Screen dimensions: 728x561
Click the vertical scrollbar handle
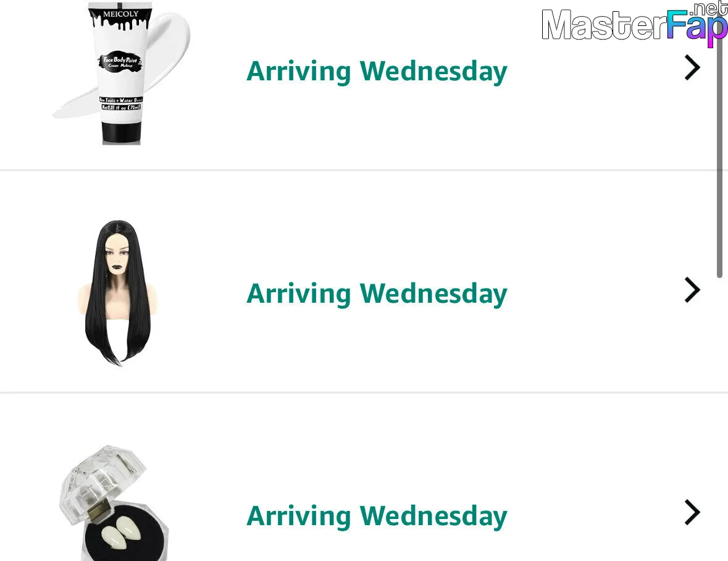(x=719, y=139)
